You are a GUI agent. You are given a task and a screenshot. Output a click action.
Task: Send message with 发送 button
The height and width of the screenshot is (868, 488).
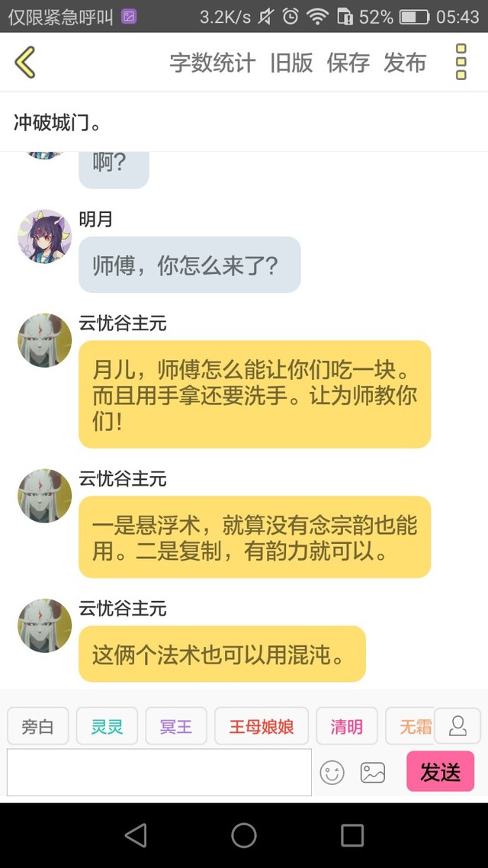click(441, 771)
